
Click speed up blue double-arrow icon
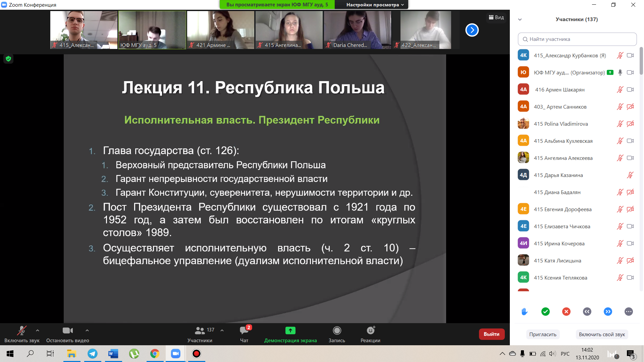coord(608,312)
